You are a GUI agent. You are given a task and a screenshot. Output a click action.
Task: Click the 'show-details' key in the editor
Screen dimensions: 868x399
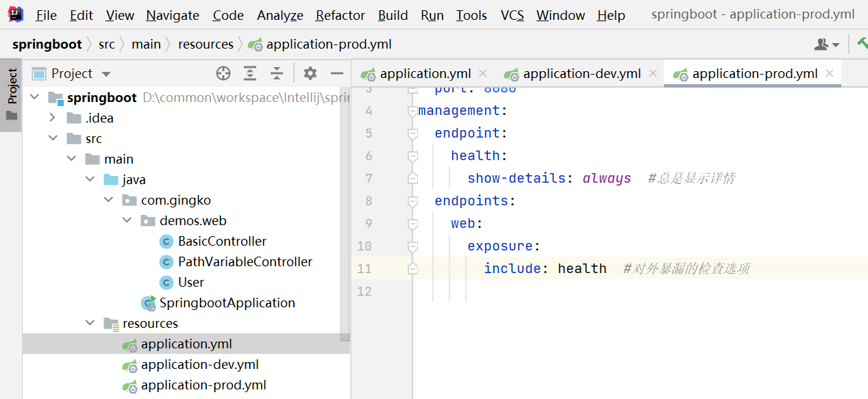coord(517,178)
